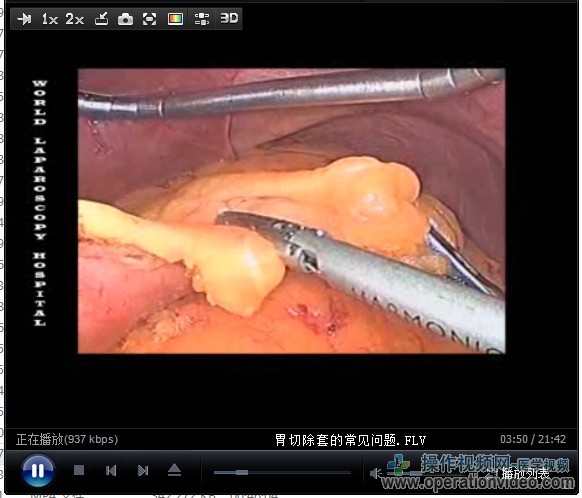
Task: Click the pin/dock arrow toolbar icon
Action: pos(24,19)
